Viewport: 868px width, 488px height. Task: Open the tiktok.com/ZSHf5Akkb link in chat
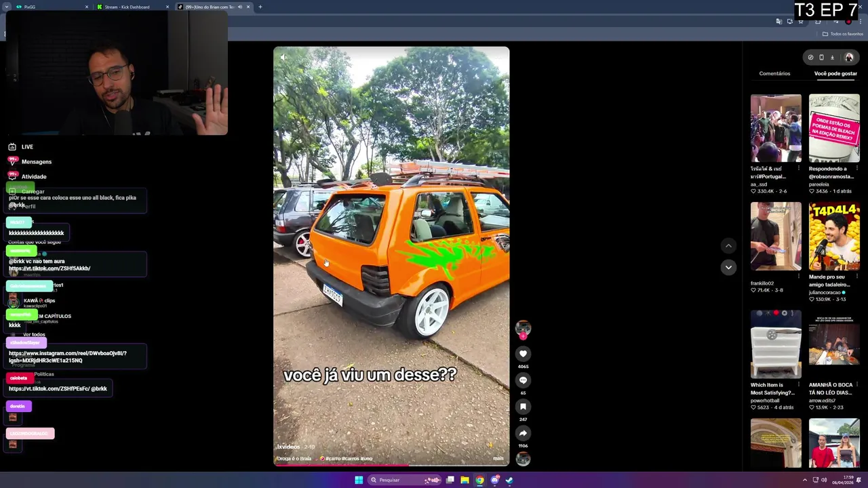[50, 268]
